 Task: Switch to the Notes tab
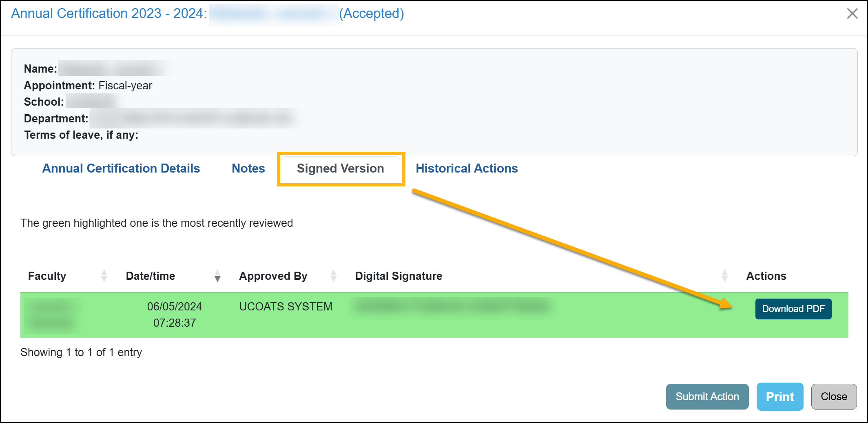(248, 168)
